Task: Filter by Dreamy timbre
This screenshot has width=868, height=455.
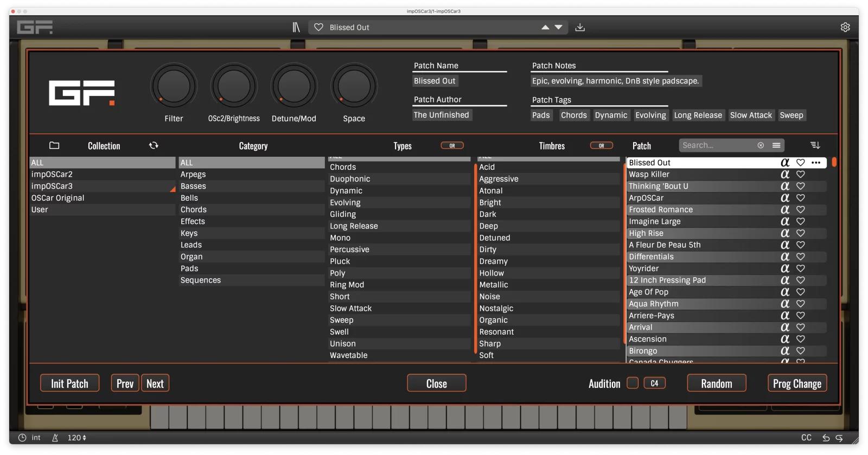Action: click(548, 261)
